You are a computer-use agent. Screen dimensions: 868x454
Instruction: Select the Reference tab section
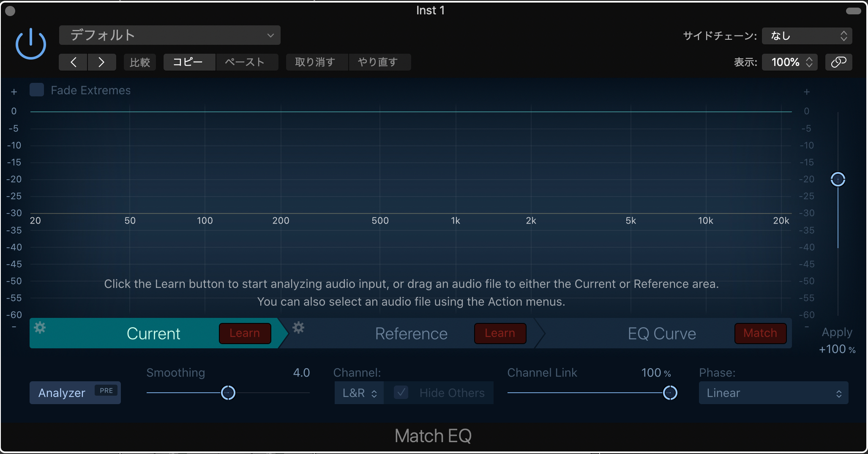tap(411, 334)
